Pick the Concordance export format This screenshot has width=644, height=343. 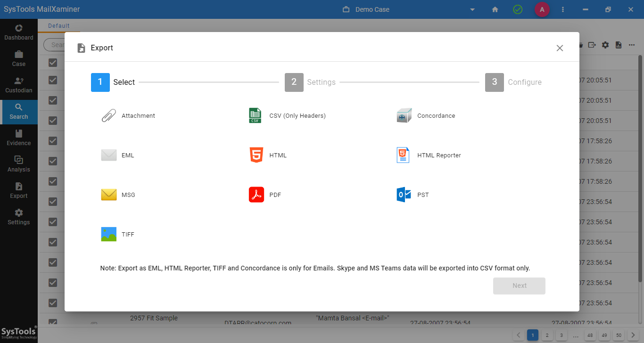[x=426, y=115]
